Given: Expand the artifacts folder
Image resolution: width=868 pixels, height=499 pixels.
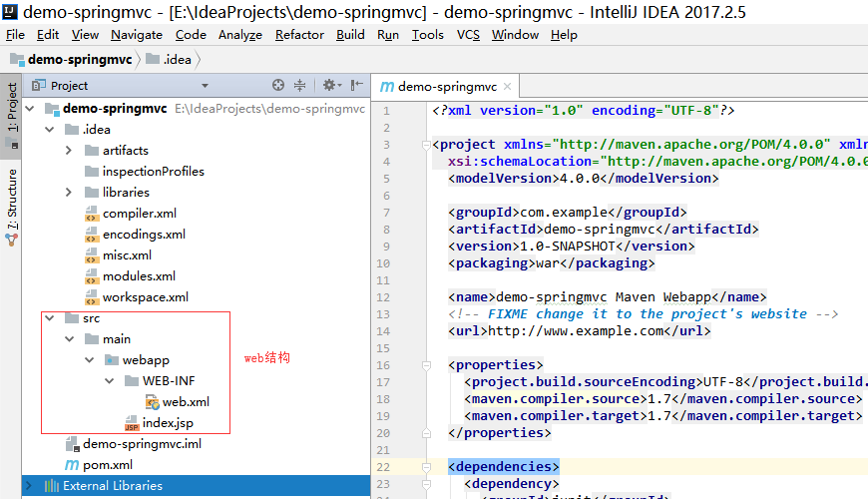Looking at the screenshot, I should point(69,151).
